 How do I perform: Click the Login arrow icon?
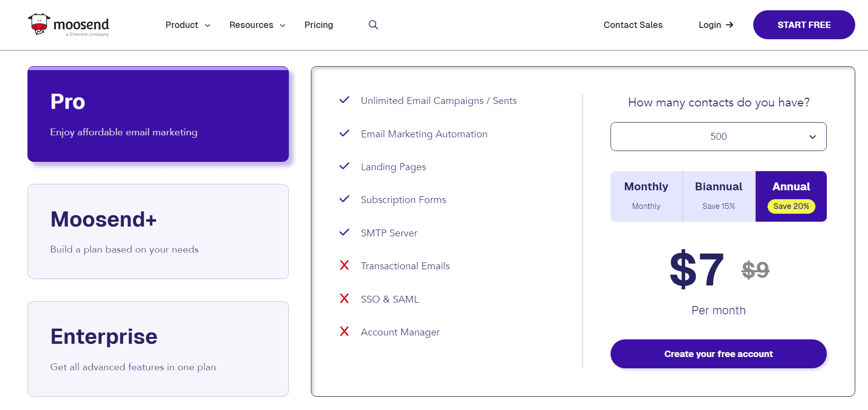(x=730, y=25)
